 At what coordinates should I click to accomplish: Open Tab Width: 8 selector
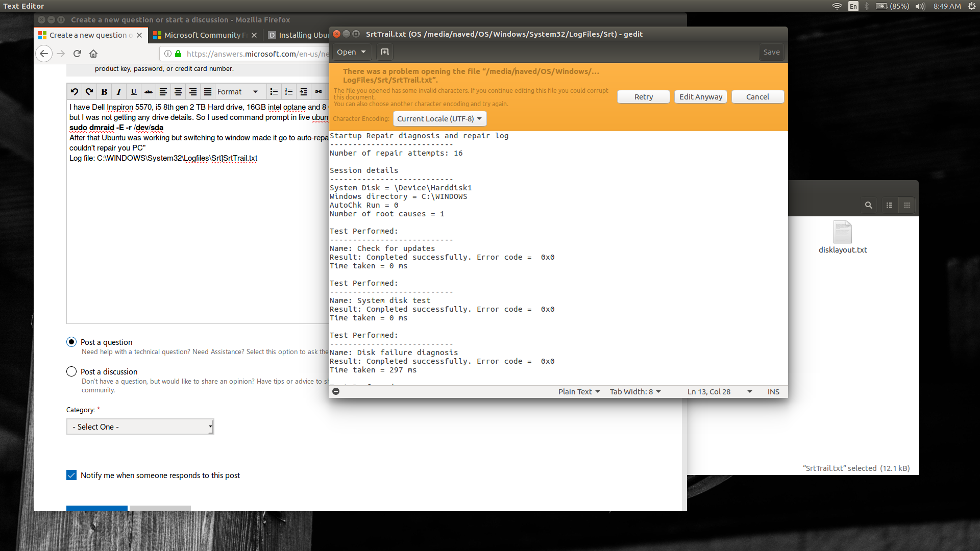pos(635,391)
